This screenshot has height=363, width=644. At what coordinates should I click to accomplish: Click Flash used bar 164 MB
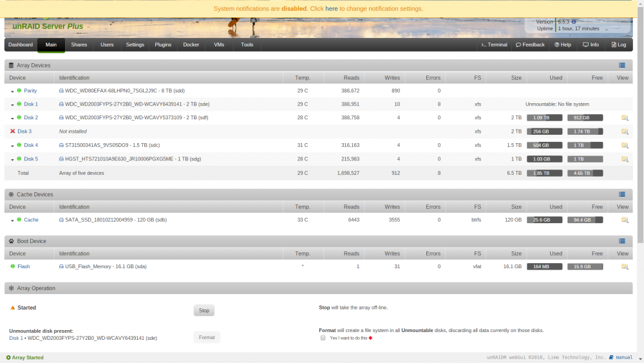coord(545,267)
